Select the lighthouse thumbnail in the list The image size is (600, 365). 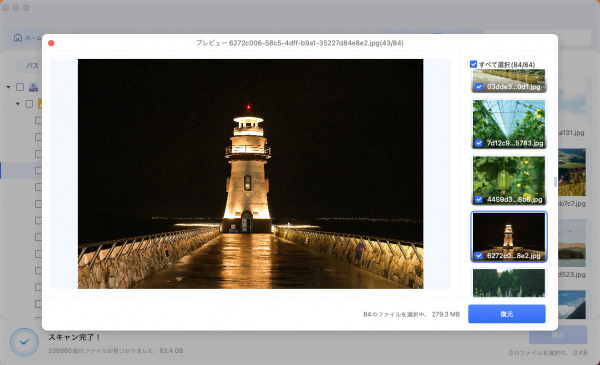[x=509, y=236]
